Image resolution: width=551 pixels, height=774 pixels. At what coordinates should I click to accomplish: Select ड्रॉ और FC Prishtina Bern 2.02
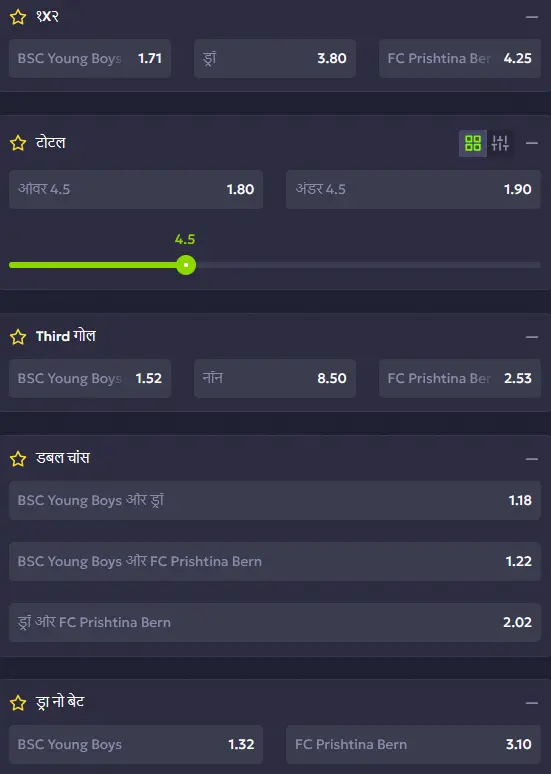click(x=275, y=622)
